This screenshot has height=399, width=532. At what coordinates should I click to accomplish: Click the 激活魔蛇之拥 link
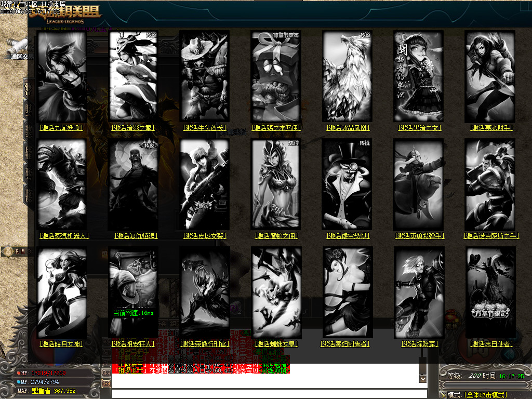[276, 235]
